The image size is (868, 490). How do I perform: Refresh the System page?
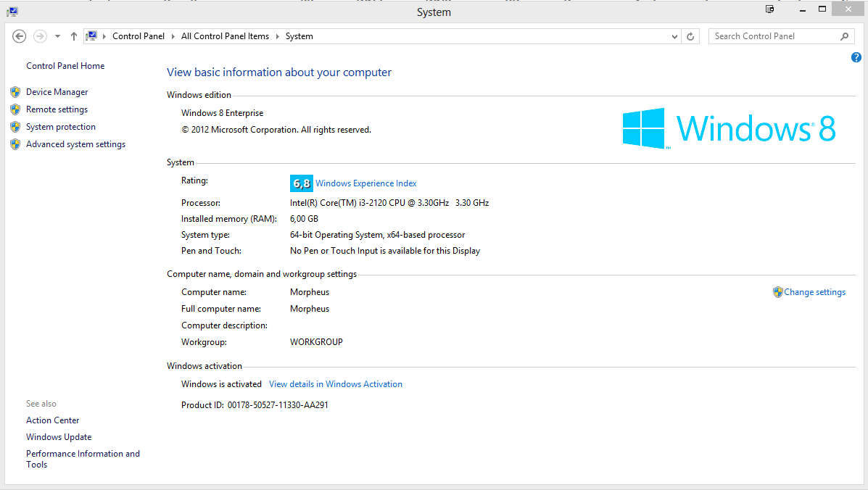pyautogui.click(x=691, y=36)
